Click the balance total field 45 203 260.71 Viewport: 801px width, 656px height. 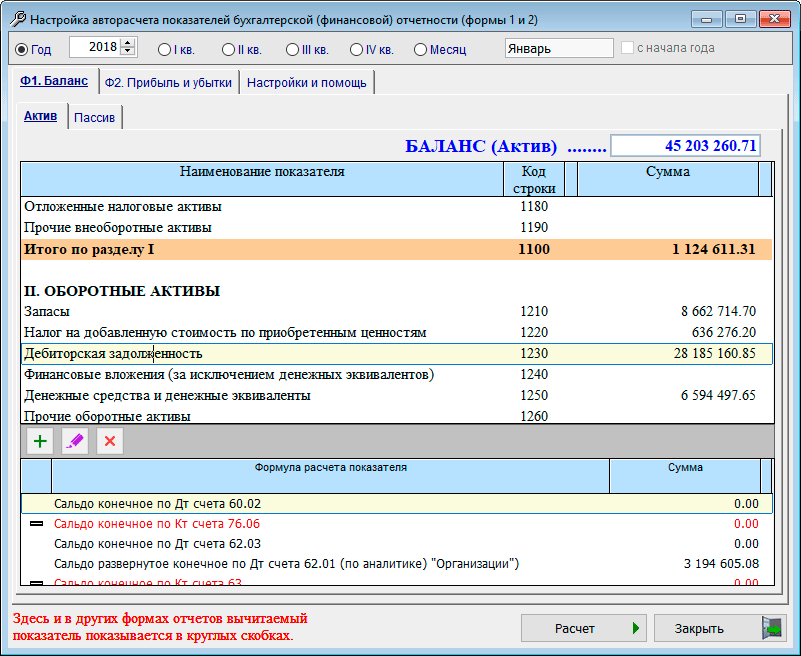pyautogui.click(x=686, y=146)
